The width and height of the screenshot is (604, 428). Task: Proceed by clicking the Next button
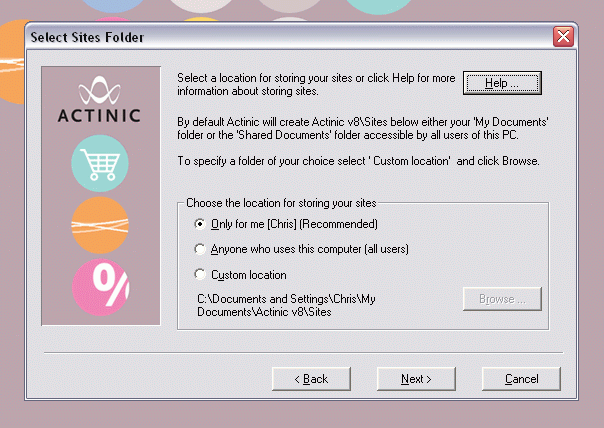coord(416,379)
